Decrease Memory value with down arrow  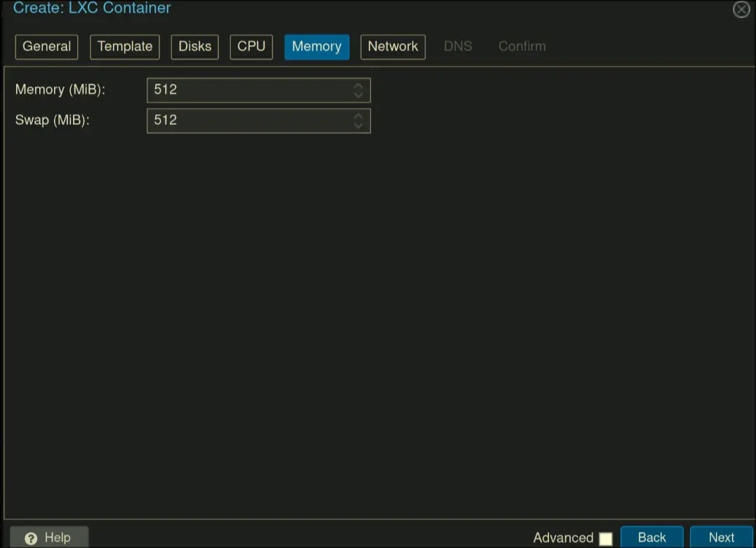[358, 95]
